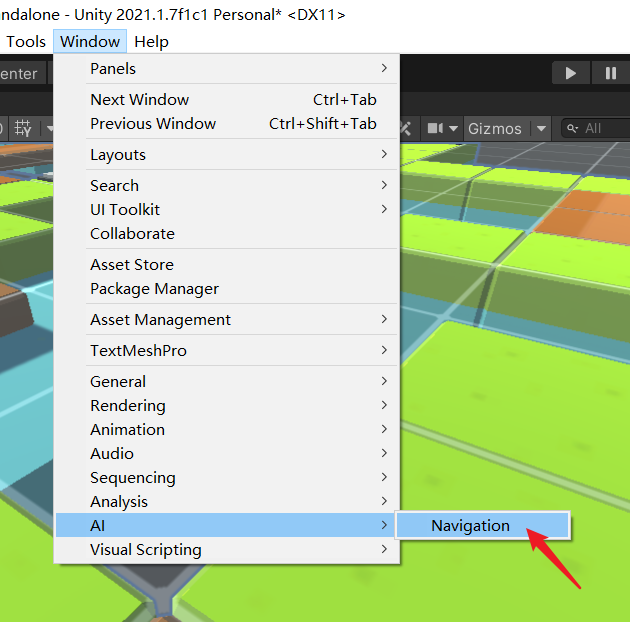
Task: Open the Gizmos dropdown arrow
Action: point(541,129)
